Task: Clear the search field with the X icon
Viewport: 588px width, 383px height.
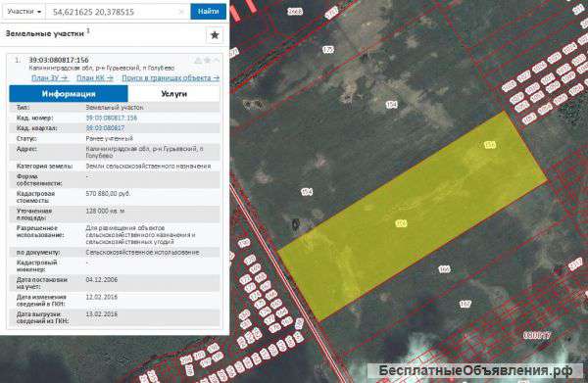Action: 182,12
